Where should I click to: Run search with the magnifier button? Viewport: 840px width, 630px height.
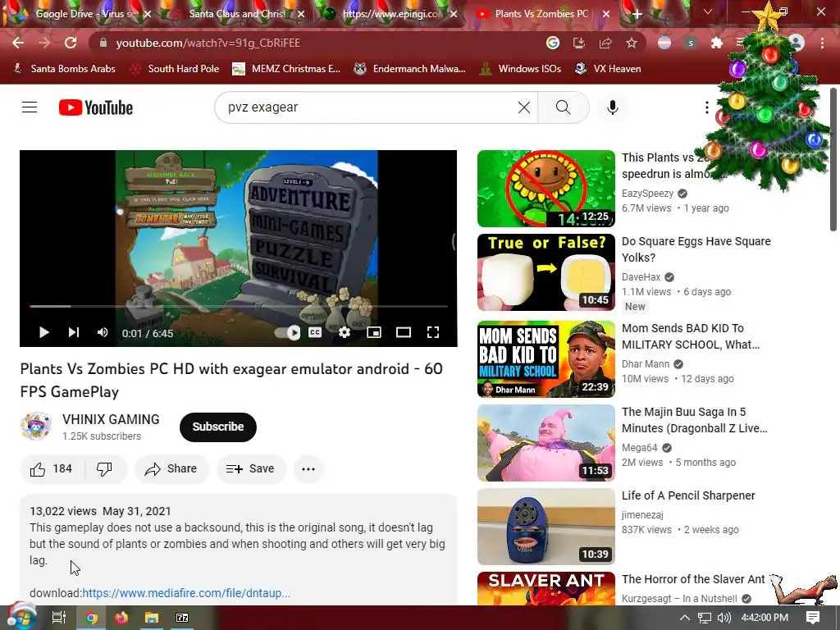563,107
